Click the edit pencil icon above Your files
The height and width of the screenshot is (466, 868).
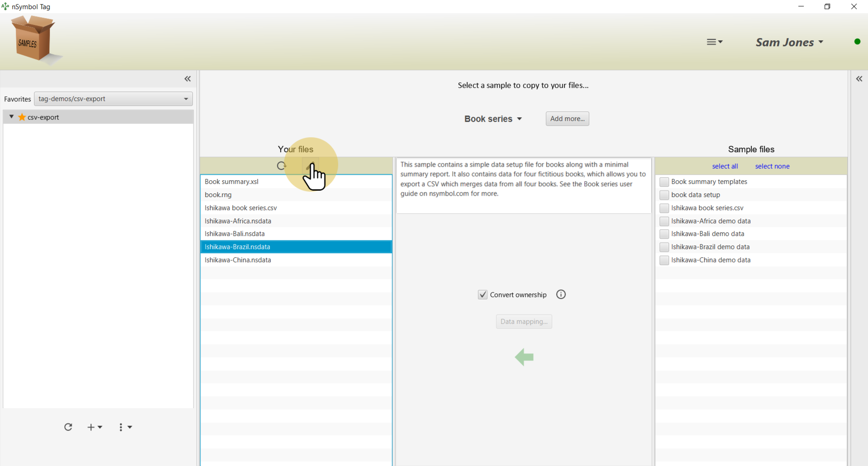pos(310,166)
